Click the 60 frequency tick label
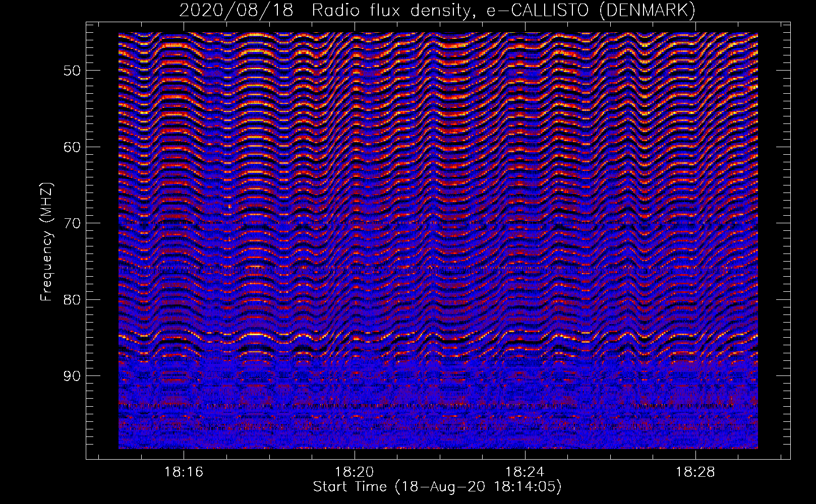The image size is (816, 504). (x=72, y=147)
